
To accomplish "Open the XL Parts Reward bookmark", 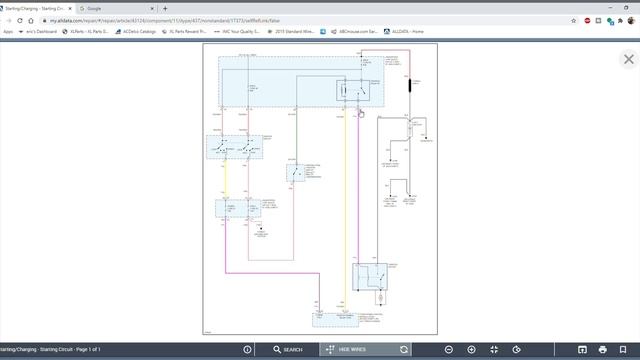I will [x=184, y=31].
